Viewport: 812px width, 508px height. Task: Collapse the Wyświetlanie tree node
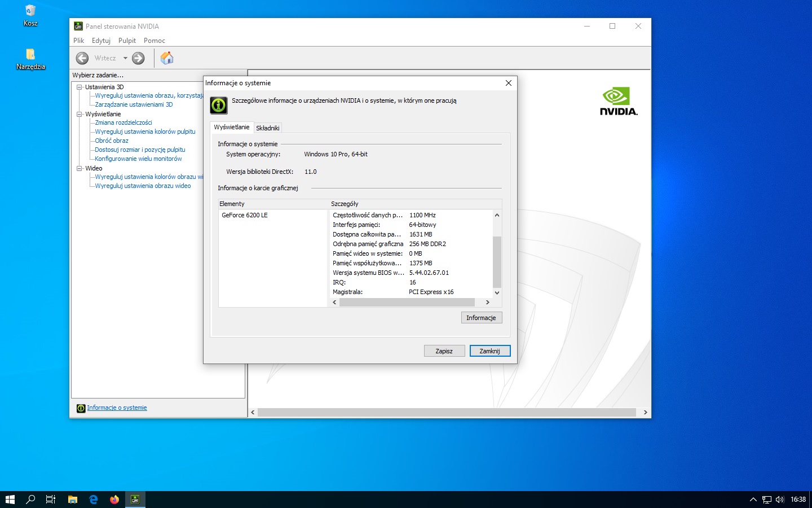tap(80, 114)
